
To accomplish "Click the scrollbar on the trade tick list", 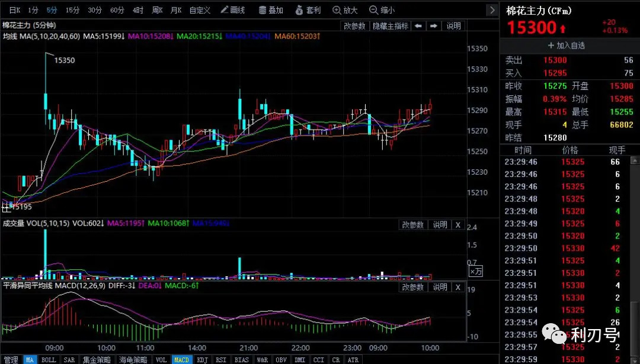I will [635, 237].
